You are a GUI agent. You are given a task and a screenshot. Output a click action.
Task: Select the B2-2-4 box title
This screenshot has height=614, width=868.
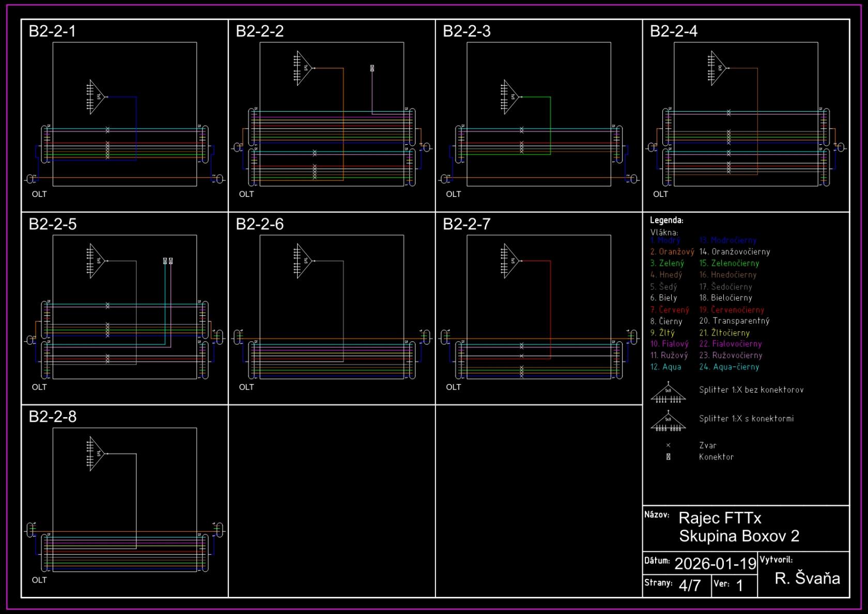pyautogui.click(x=673, y=32)
